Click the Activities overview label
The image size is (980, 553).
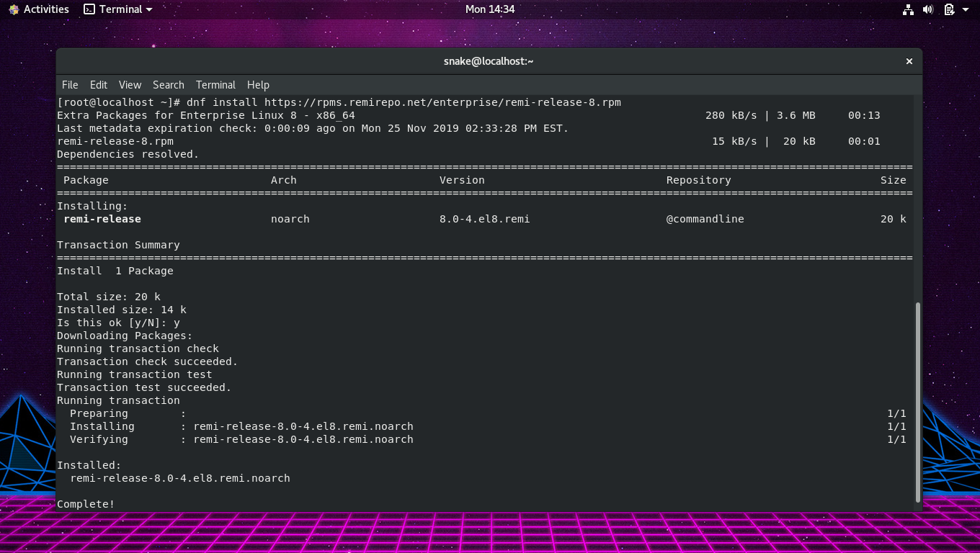click(46, 9)
